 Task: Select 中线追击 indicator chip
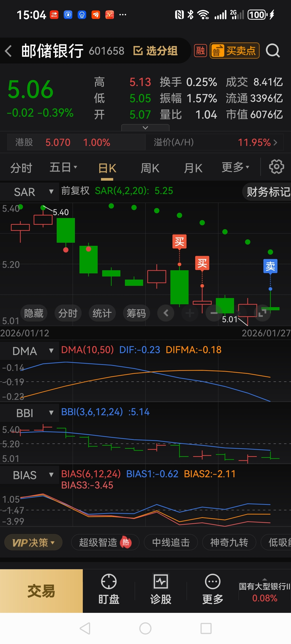(171, 542)
